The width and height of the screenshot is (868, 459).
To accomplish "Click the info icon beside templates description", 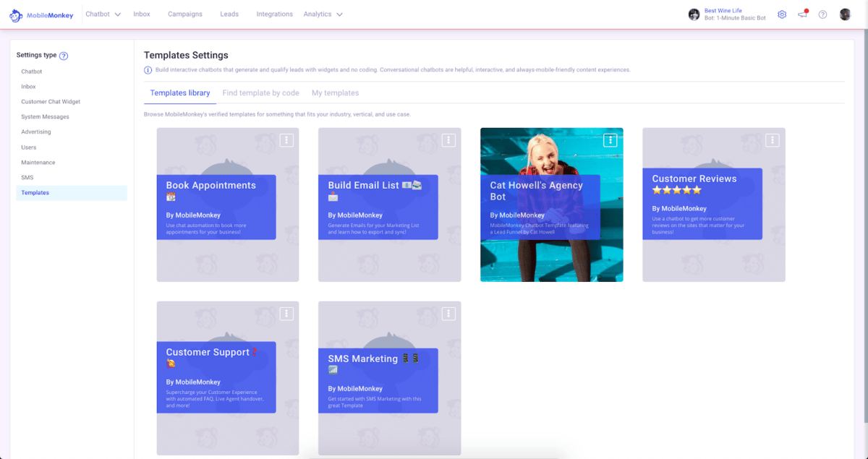I will point(148,70).
